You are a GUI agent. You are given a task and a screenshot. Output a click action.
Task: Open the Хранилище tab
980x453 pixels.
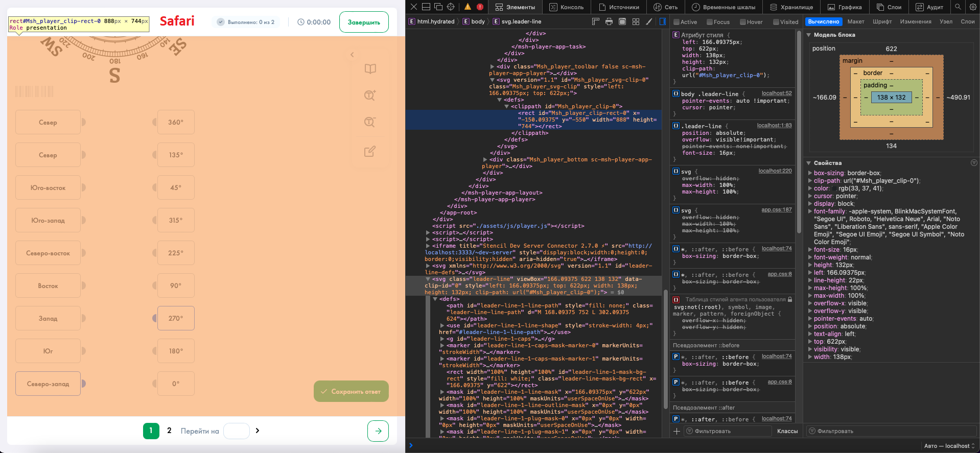point(791,7)
